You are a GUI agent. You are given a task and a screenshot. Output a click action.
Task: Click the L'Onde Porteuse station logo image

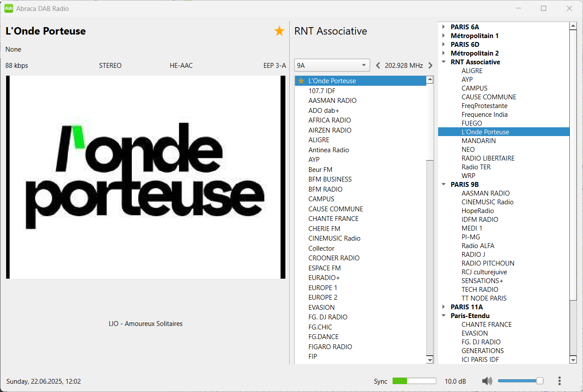(146, 177)
